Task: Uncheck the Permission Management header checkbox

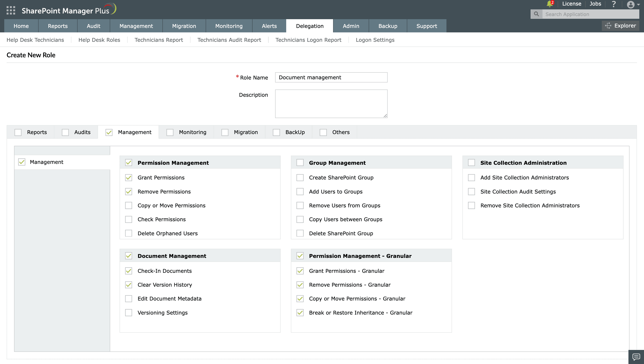Action: tap(129, 162)
